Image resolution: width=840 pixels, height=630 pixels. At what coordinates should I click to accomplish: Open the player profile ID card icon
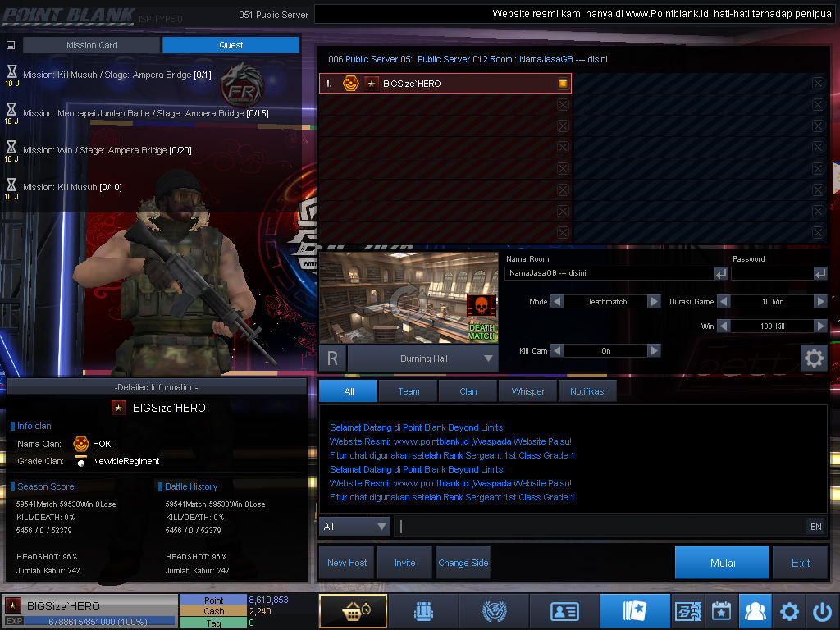tap(564, 611)
